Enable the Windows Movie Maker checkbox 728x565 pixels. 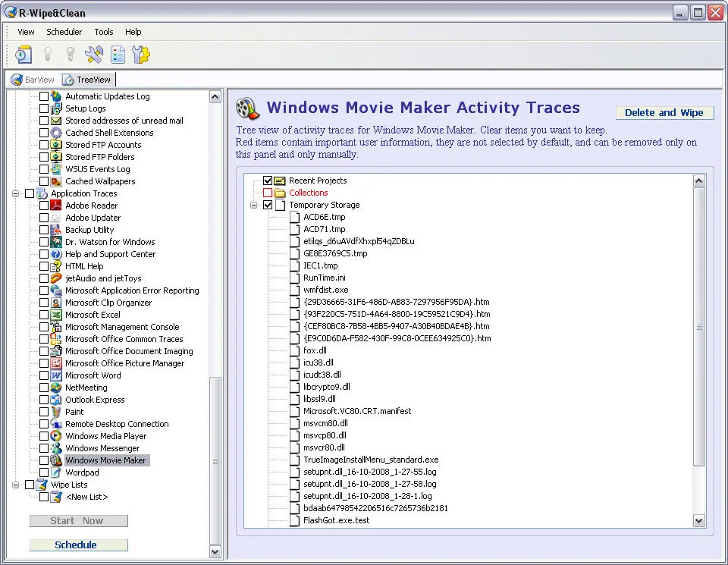[x=44, y=460]
